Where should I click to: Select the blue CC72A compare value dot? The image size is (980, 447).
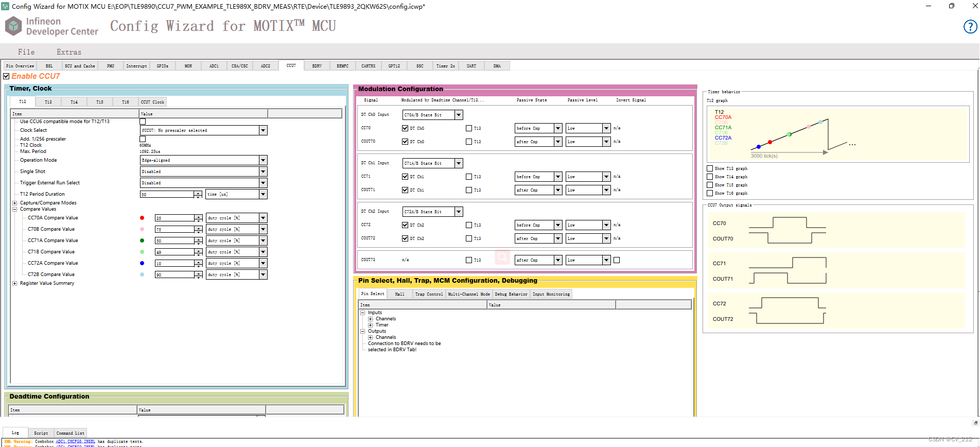point(142,263)
